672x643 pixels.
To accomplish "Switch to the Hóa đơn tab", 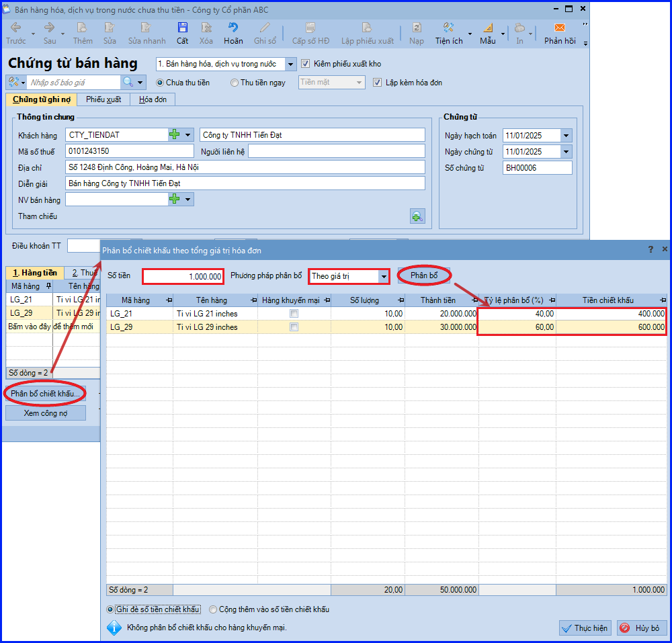I will [x=153, y=99].
